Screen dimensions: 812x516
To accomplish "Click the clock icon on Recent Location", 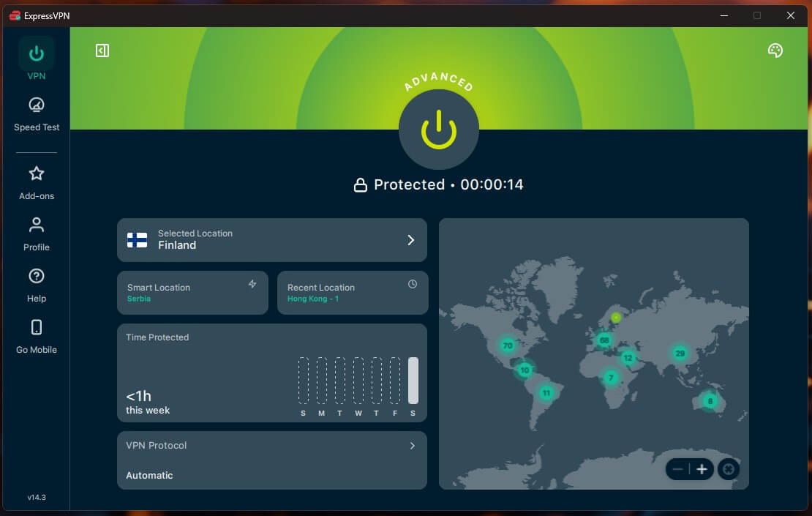I will [x=412, y=284].
